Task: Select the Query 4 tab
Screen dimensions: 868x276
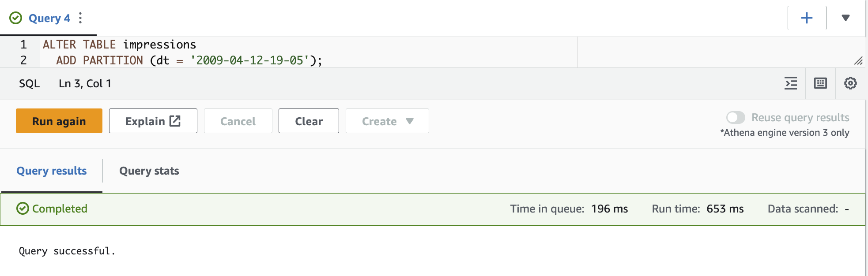Action: tap(49, 18)
